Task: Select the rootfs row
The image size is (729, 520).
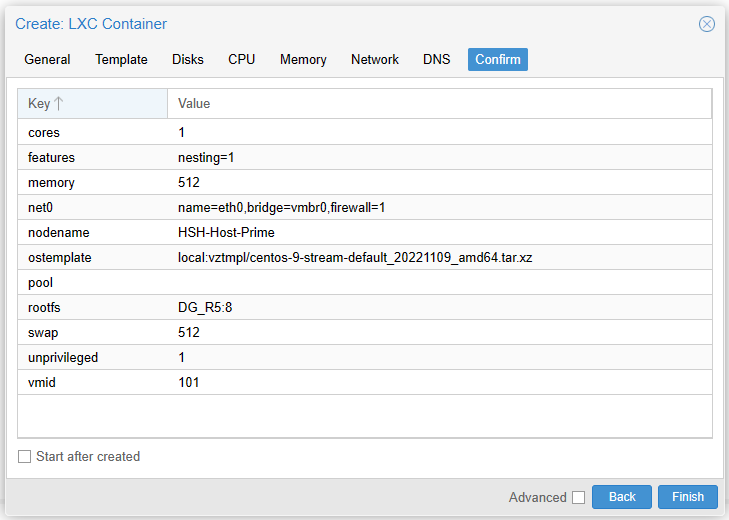Action: [364, 308]
